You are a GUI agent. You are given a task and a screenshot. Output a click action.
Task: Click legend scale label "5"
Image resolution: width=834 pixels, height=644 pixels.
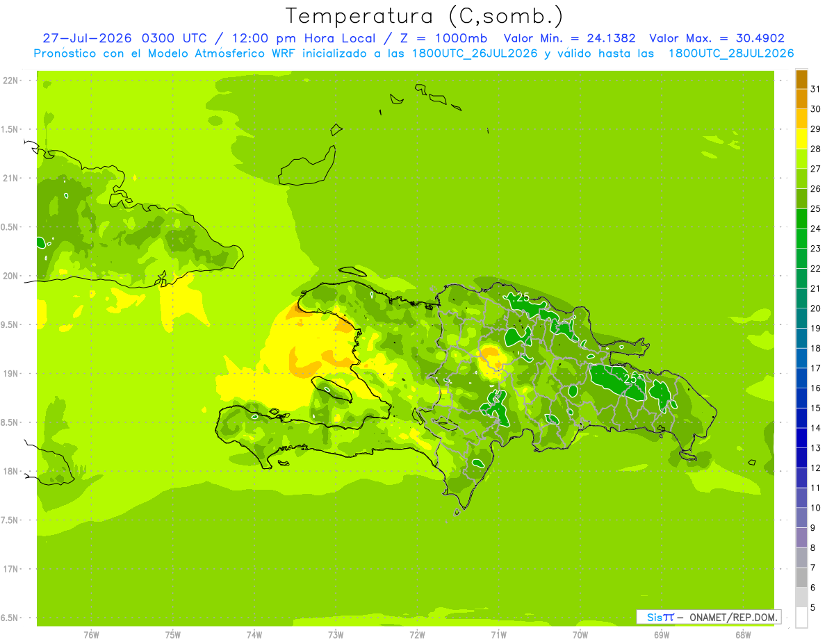coord(813,608)
